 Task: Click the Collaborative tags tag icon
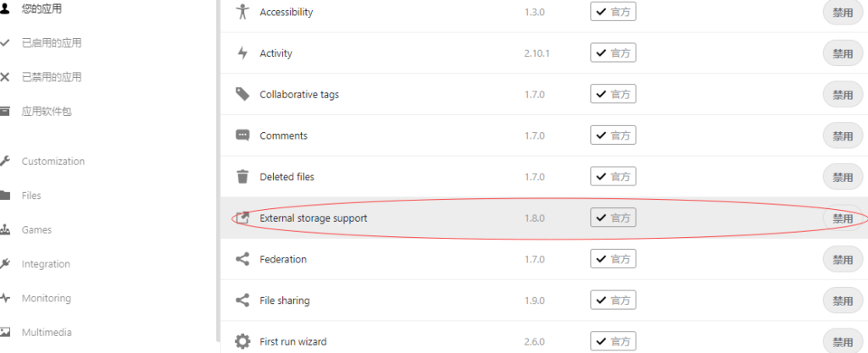click(242, 94)
